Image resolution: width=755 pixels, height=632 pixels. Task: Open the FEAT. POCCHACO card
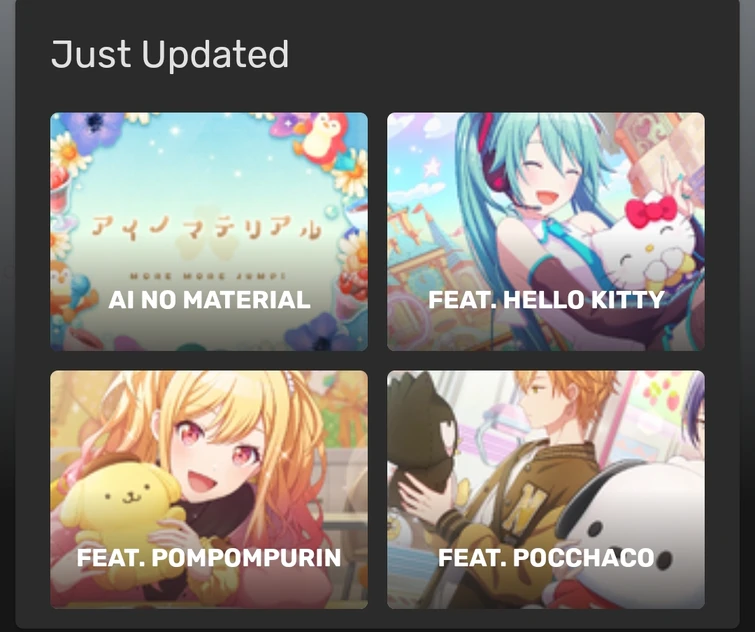pyautogui.click(x=546, y=490)
